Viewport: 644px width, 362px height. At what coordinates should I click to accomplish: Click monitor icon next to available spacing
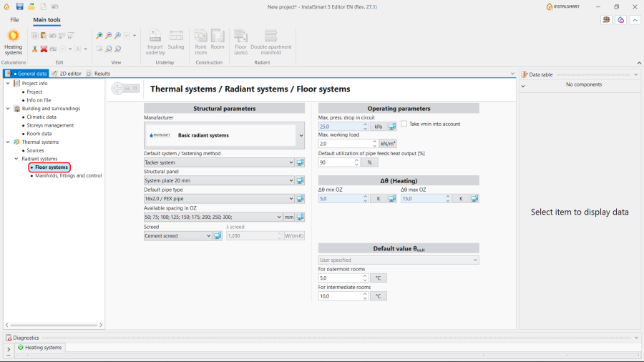pos(301,217)
